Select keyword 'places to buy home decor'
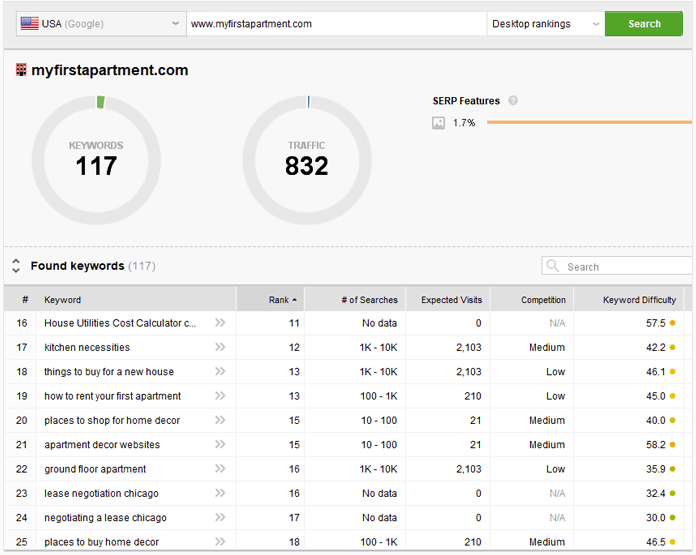 coord(101,542)
